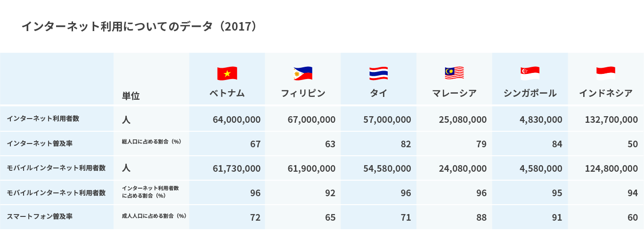Viewport: 644px width, 239px height.
Task: Select Thailand's 54,580,000 mobile users cell
Action: pos(387,168)
